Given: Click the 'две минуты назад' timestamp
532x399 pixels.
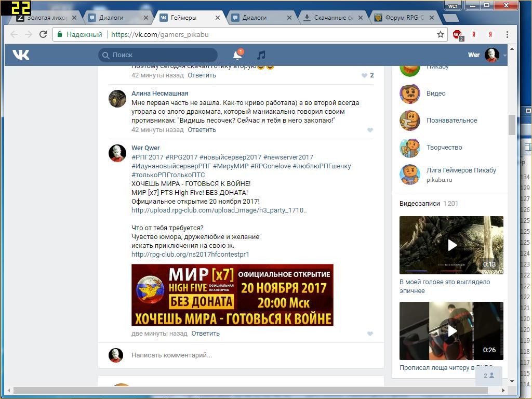Looking at the screenshot, I should 159,334.
